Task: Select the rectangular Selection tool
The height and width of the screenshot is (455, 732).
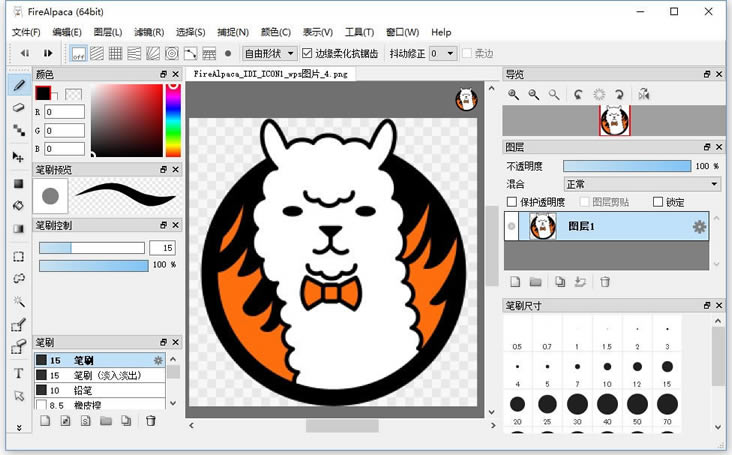Action: [19, 257]
